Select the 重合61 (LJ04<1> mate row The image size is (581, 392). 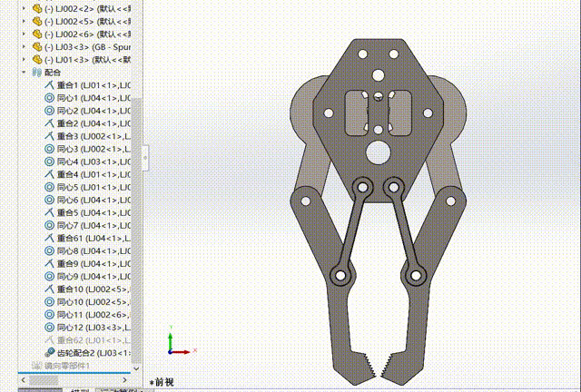87,238
